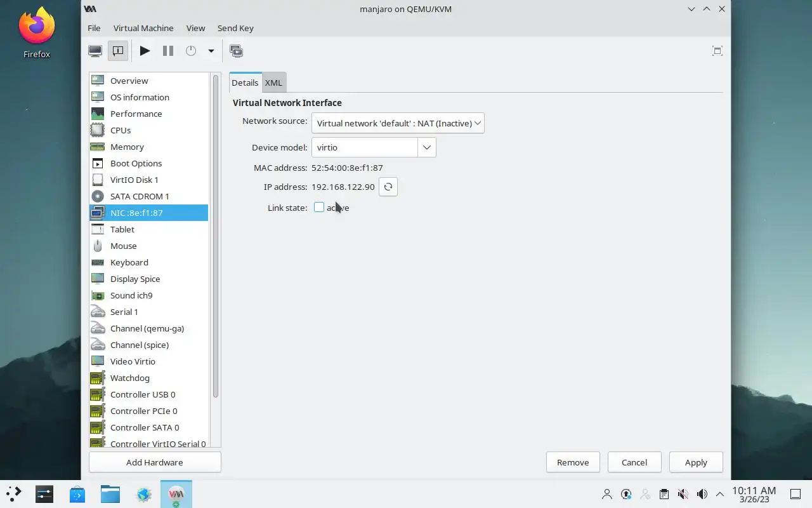Select Overview in hardware list
This screenshot has width=812, height=508.
tap(148, 81)
